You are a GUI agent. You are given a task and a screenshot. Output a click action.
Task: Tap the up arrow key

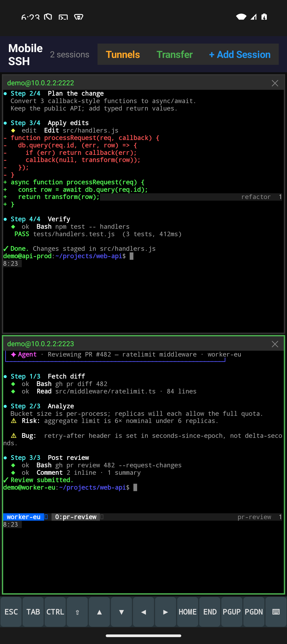click(99, 612)
